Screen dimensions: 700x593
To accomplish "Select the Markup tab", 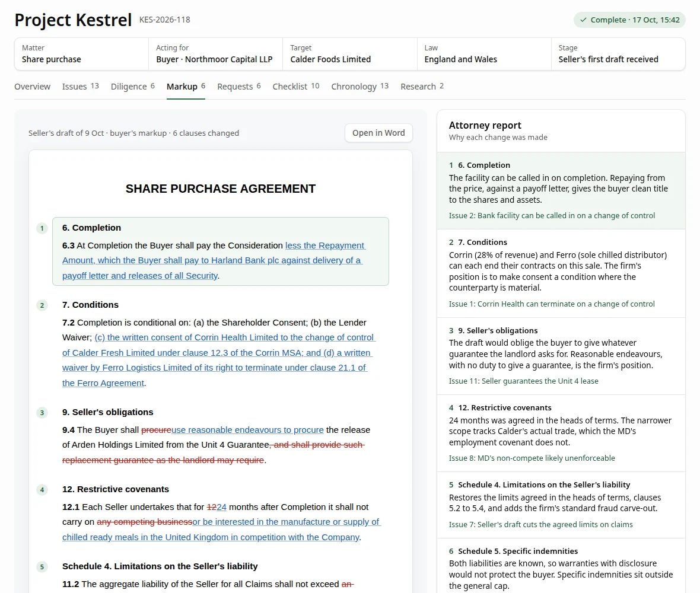I will tap(186, 87).
